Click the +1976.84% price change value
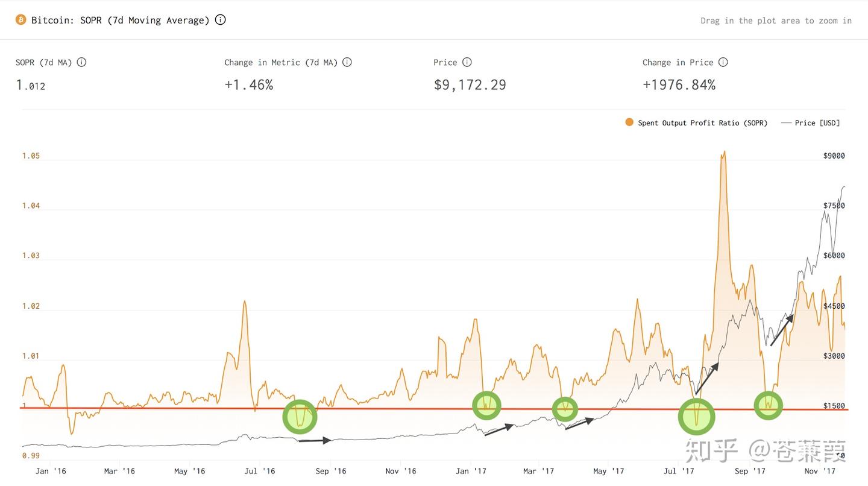The height and width of the screenshot is (486, 868). [x=679, y=85]
